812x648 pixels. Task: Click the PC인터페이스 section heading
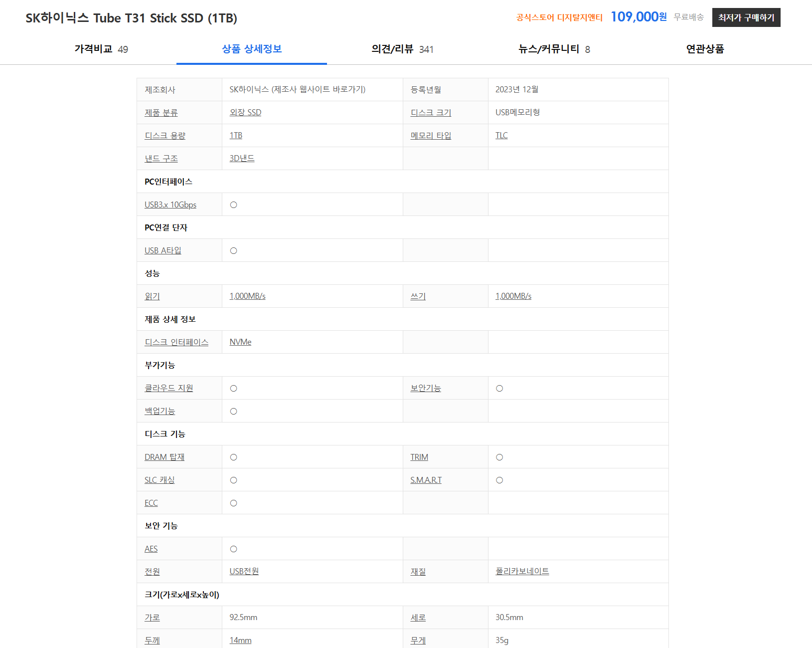[168, 182]
